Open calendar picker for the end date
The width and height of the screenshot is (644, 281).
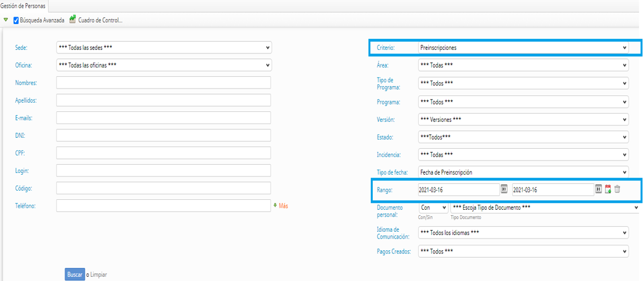click(x=598, y=189)
